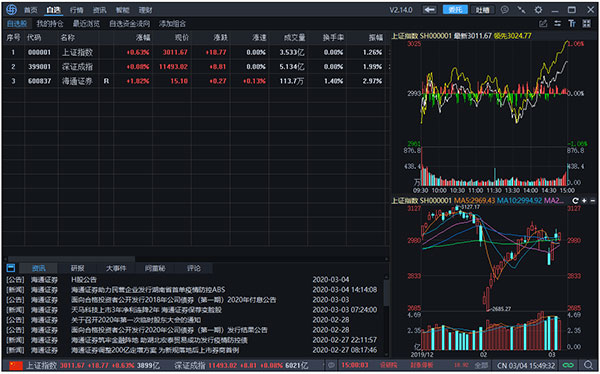The width and height of the screenshot is (600, 374).
Task: Click the 吐槽 feedback button
Action: coord(483,10)
